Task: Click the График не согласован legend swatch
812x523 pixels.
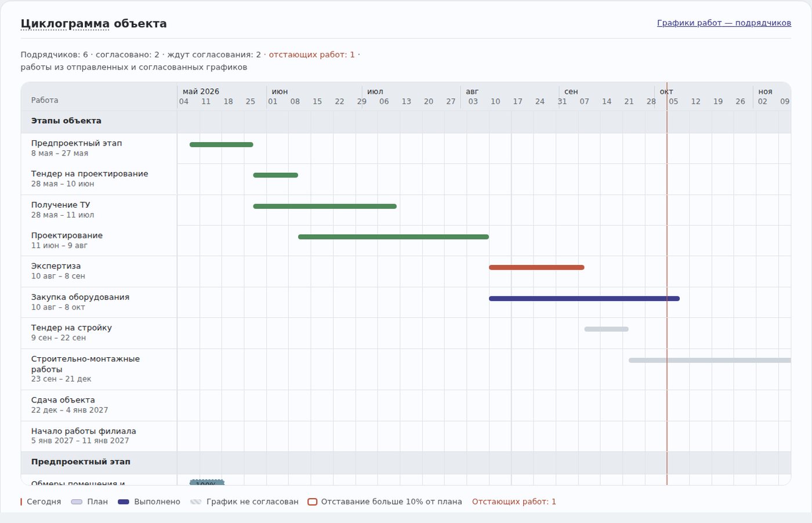Action: (x=195, y=502)
